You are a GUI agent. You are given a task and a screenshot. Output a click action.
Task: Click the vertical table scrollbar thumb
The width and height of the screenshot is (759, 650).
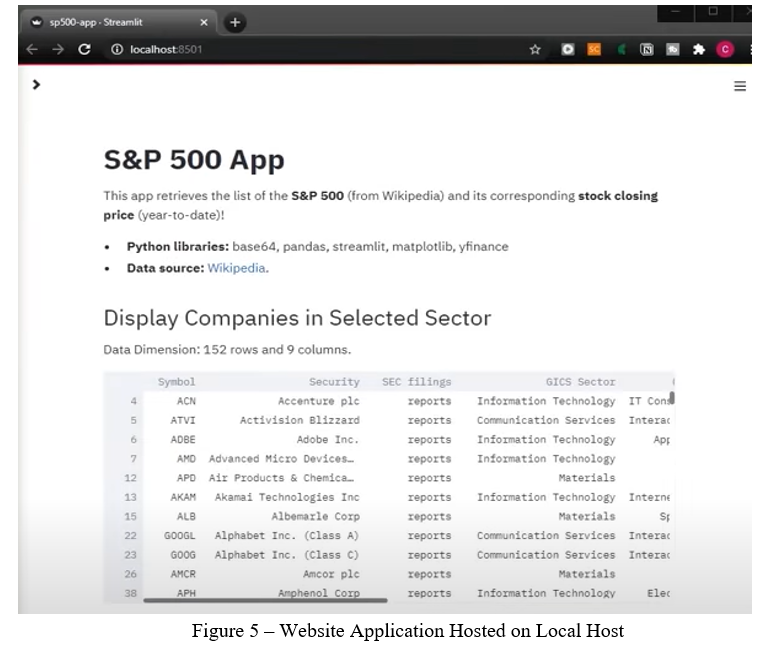coord(672,398)
